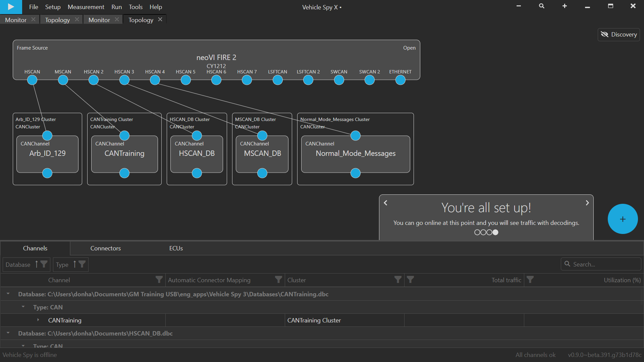Select the LSFTCAN 2 port node
The width and height of the screenshot is (644, 362).
coord(308,80)
